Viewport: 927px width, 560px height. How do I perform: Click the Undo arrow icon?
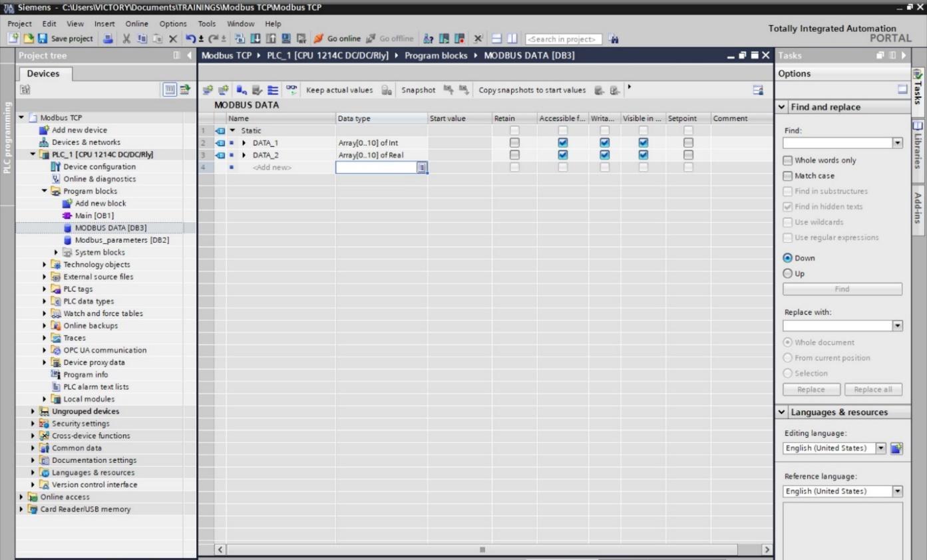pos(190,39)
